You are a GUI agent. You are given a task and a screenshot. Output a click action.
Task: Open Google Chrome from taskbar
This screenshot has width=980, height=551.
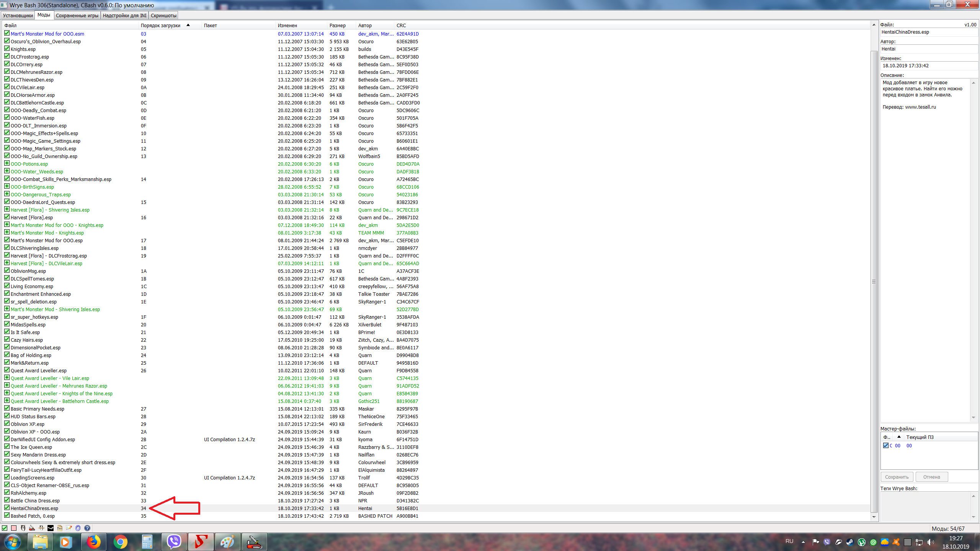[120, 542]
